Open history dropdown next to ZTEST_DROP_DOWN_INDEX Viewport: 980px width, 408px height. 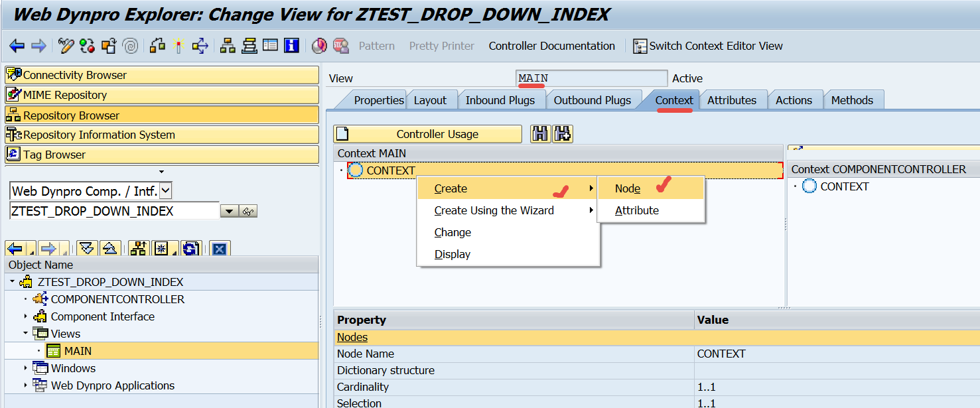(229, 212)
